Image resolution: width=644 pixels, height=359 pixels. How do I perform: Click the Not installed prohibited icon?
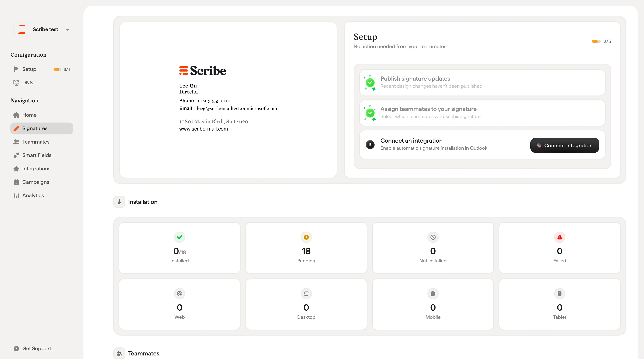pyautogui.click(x=433, y=237)
